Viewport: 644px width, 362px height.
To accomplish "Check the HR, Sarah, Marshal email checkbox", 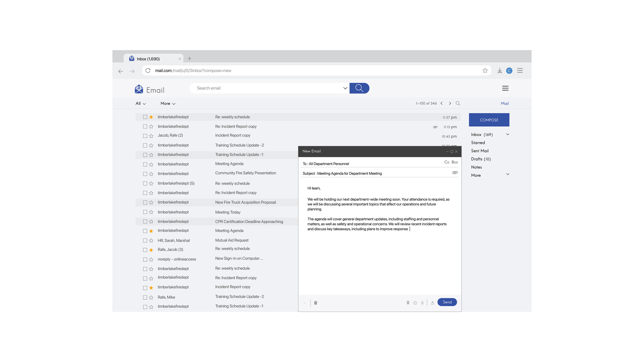I will (145, 240).
